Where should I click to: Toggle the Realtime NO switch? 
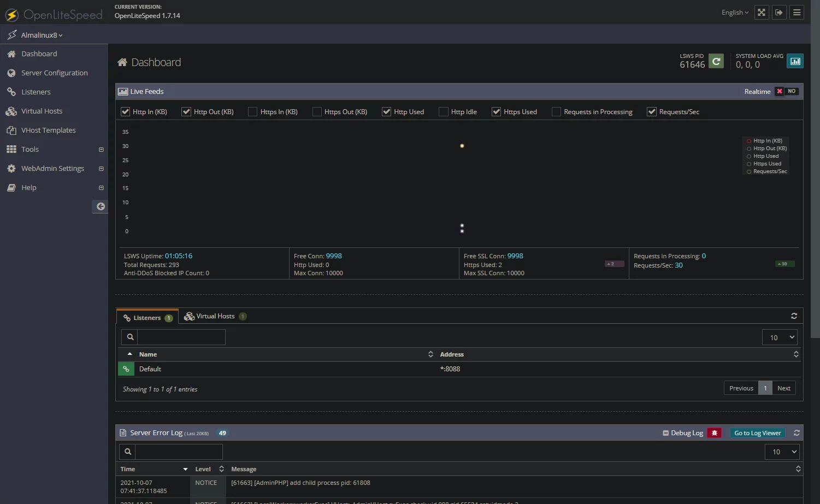point(787,92)
